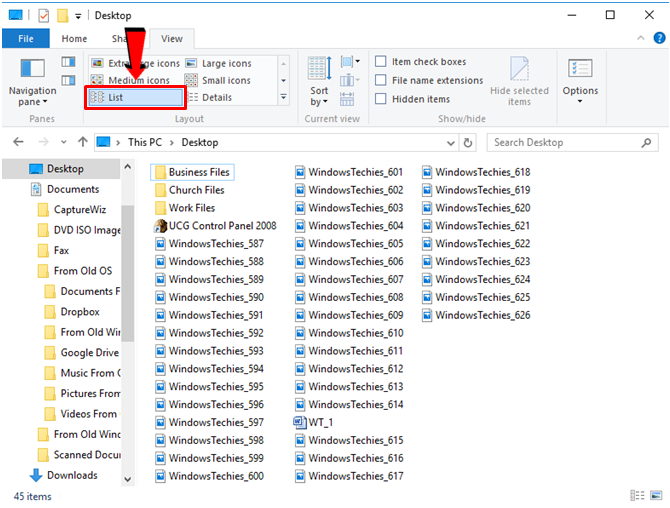Click Desktop in the address path
670x508 pixels.
coord(200,142)
